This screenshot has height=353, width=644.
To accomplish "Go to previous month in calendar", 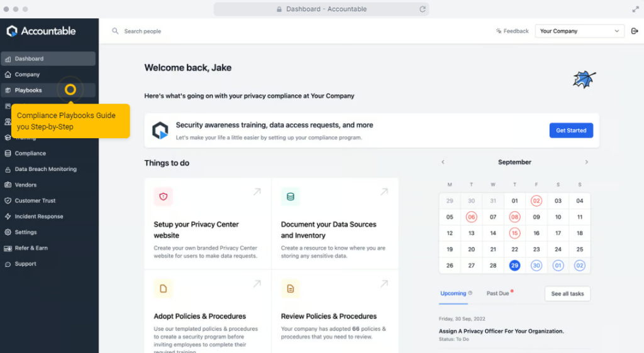I will point(443,162).
